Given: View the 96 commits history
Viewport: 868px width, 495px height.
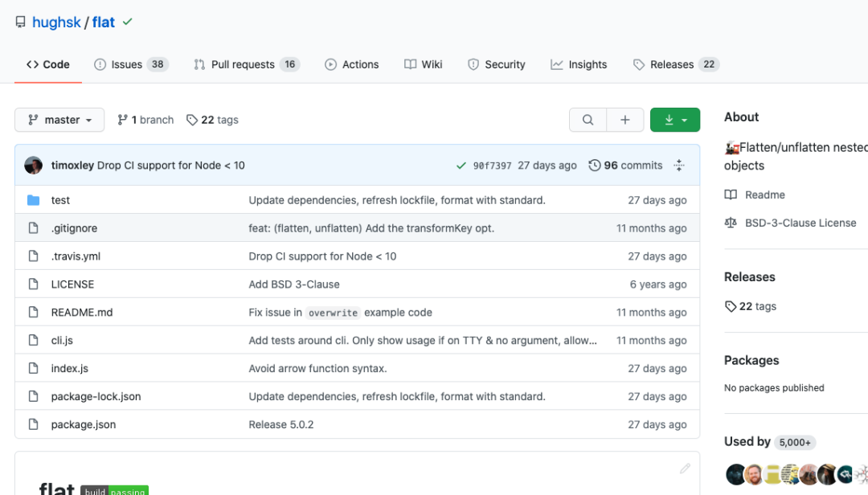Looking at the screenshot, I should (x=625, y=166).
